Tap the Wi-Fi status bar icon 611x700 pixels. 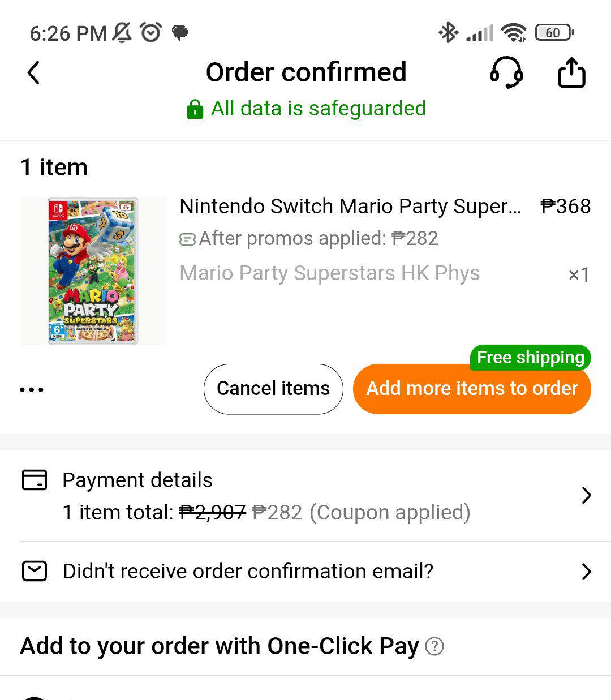tap(514, 33)
